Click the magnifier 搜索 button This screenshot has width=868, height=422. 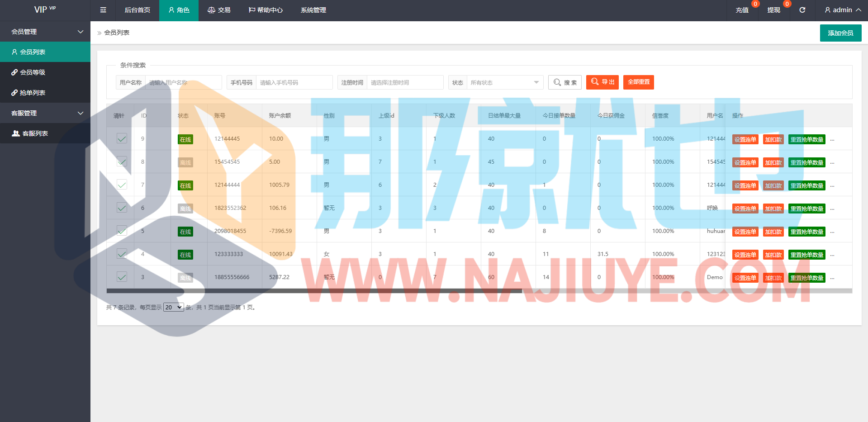click(565, 82)
